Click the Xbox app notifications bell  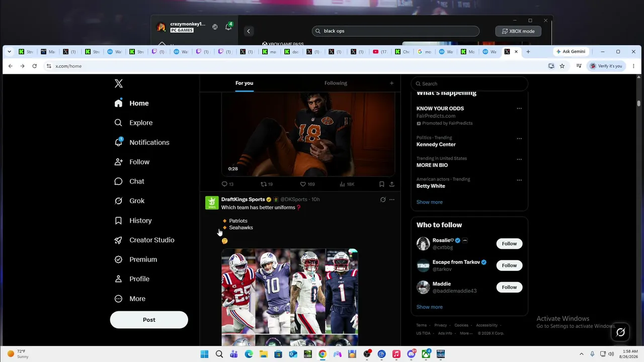point(228,27)
